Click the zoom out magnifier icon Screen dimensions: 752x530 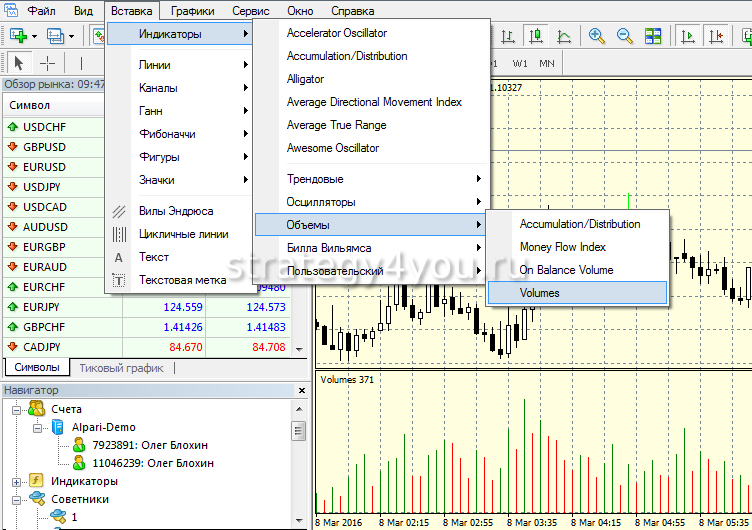pos(625,36)
